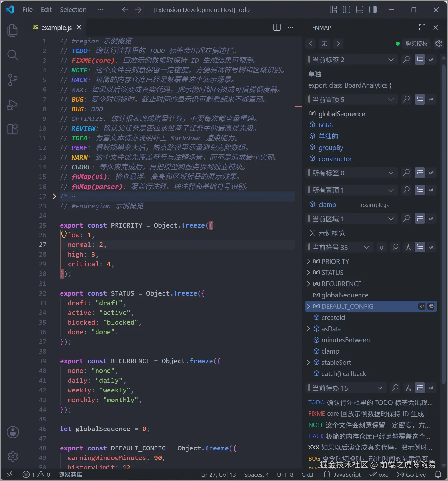This screenshot has width=448, height=481.
Task: Customize layout icon in title bar
Action: click(x=333, y=10)
